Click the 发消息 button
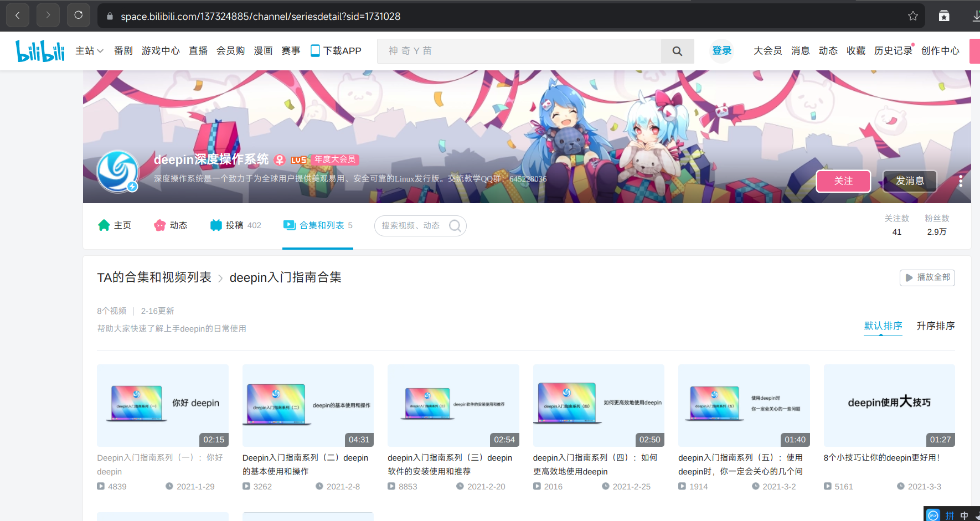This screenshot has width=980, height=521. point(909,180)
